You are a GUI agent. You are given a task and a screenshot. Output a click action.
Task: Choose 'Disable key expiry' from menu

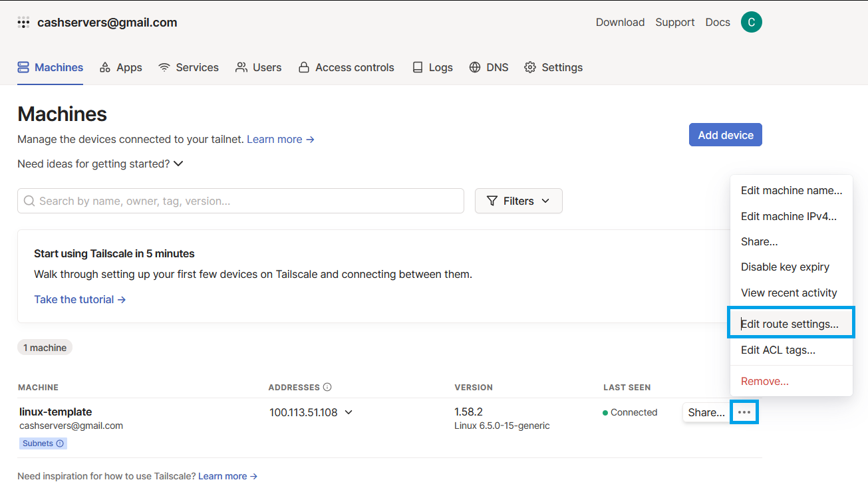[x=785, y=267]
